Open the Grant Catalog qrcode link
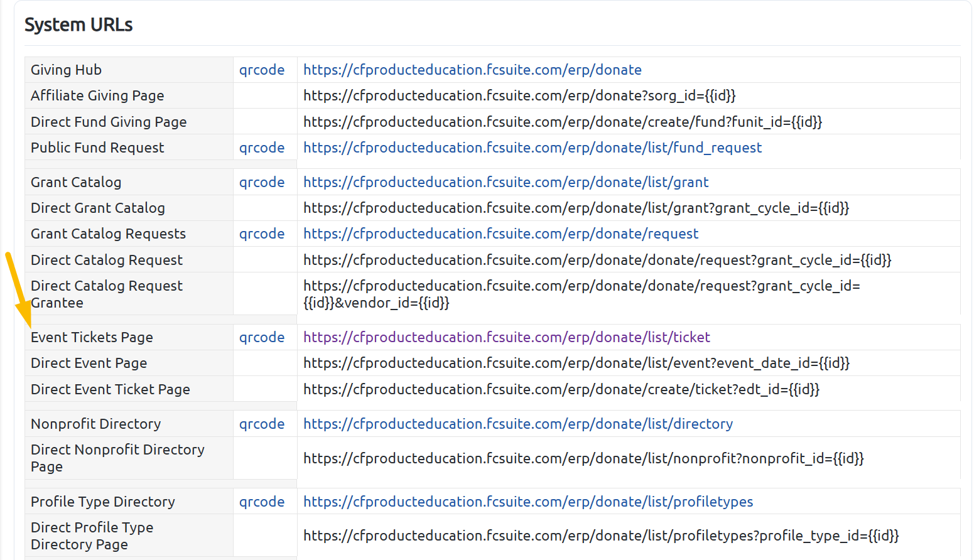This screenshot has height=560, width=979. coord(262,182)
